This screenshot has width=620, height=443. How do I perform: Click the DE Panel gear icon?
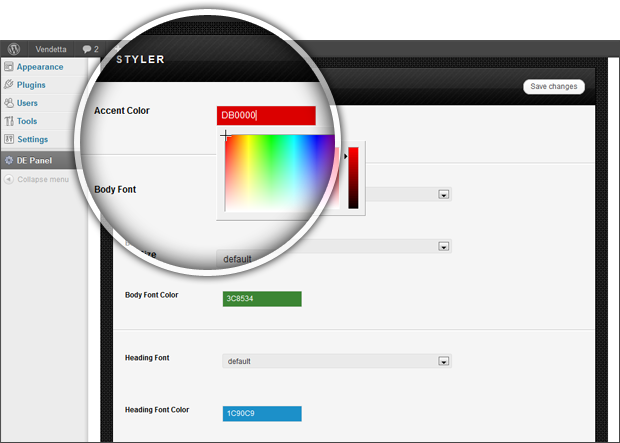point(9,160)
